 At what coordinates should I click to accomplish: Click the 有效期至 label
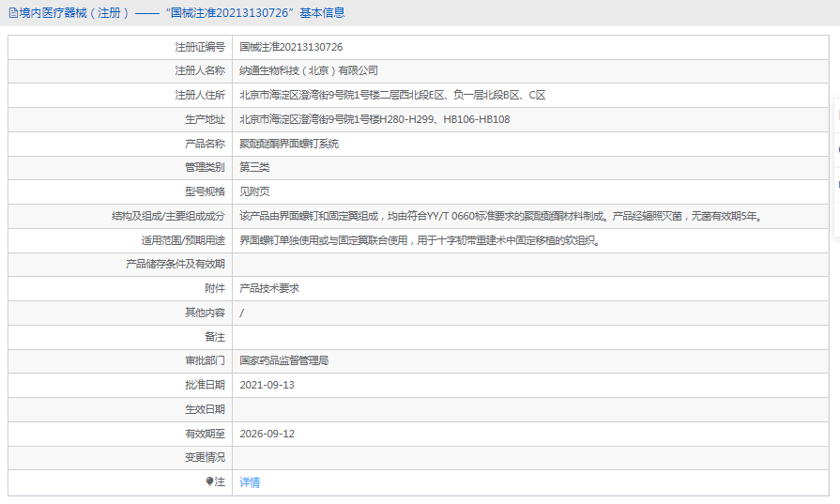pos(206,434)
